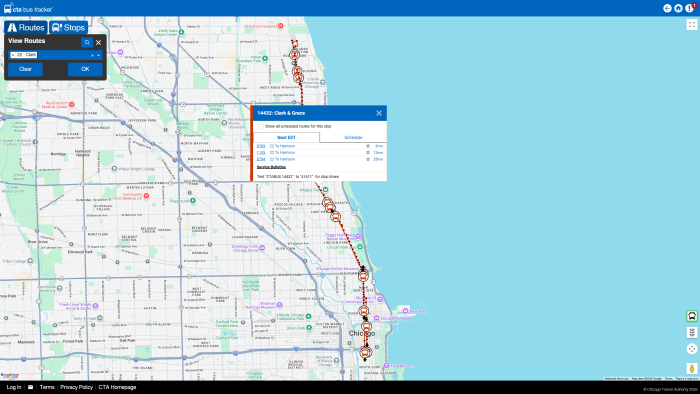Click the Indian Boundary Park marker

coord(265,58)
